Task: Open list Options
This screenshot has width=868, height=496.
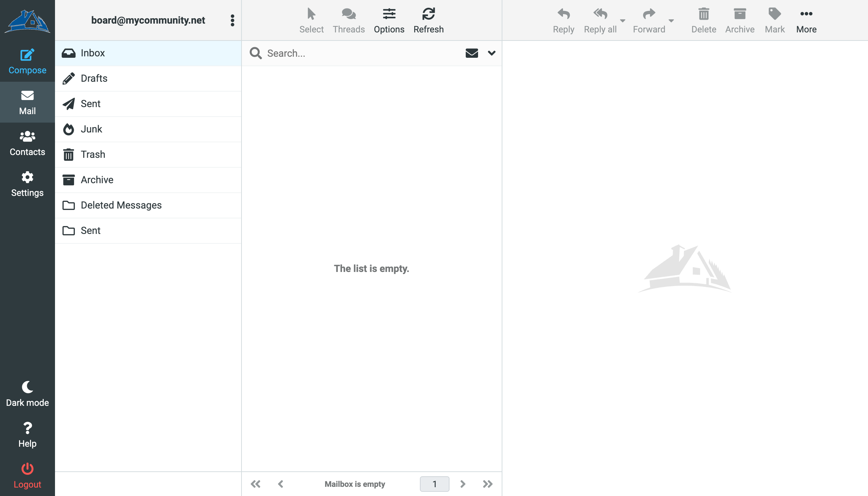Action: [x=389, y=20]
